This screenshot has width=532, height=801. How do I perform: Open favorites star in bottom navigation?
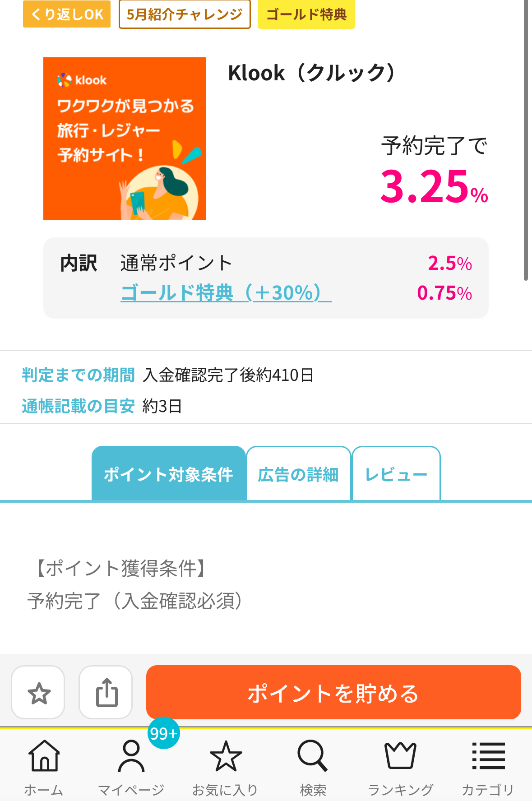[226, 755]
